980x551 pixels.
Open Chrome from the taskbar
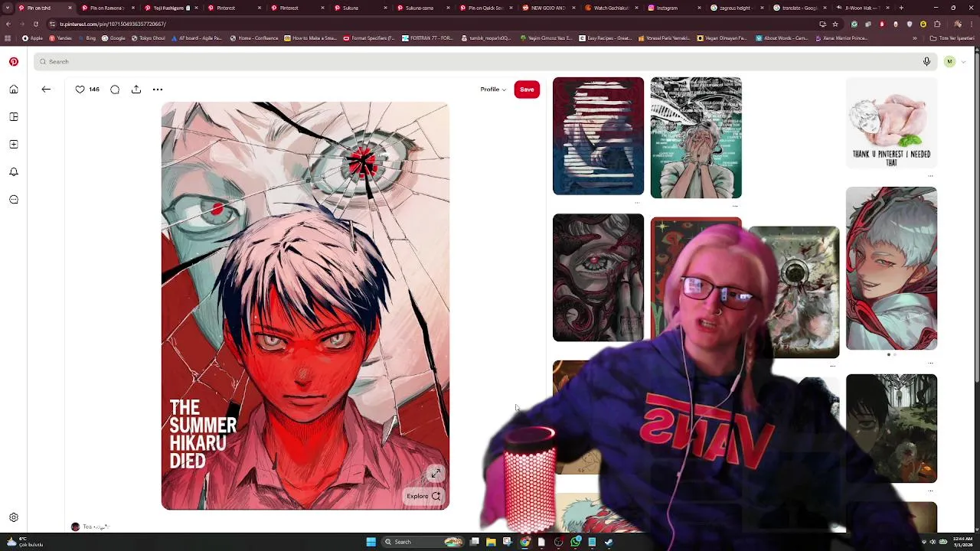point(524,542)
